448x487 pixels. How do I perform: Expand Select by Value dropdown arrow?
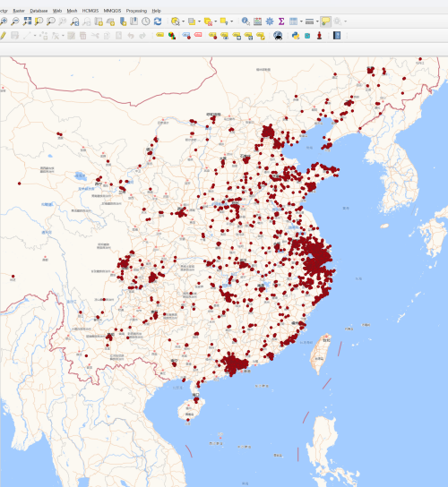[x=199, y=21]
